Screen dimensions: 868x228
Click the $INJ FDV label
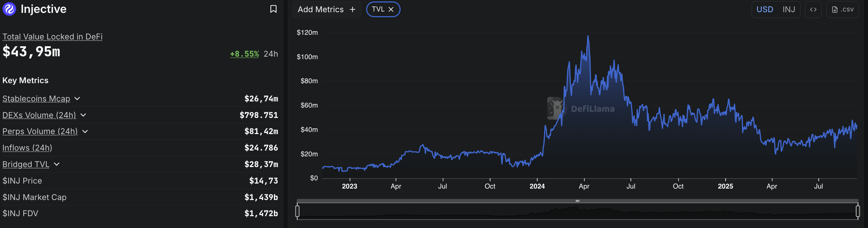tap(20, 213)
